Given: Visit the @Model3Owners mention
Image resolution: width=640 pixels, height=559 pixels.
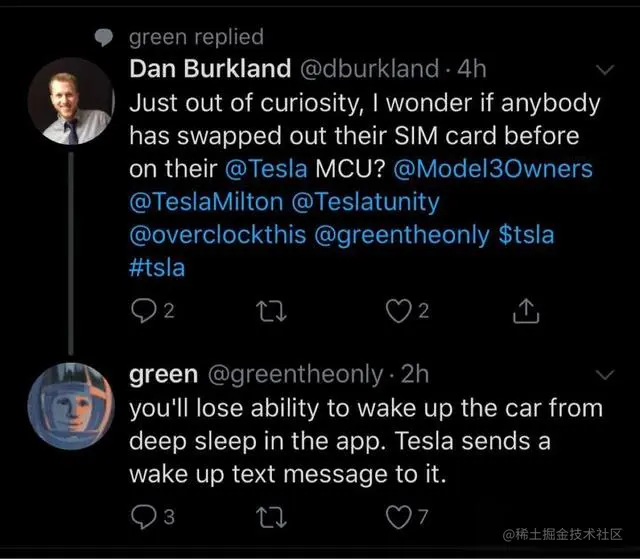Looking at the screenshot, I should [495, 168].
